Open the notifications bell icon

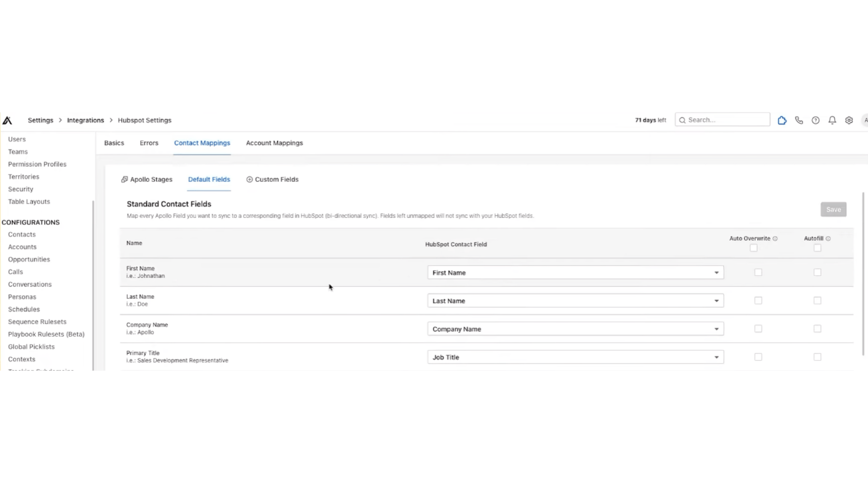pos(832,121)
